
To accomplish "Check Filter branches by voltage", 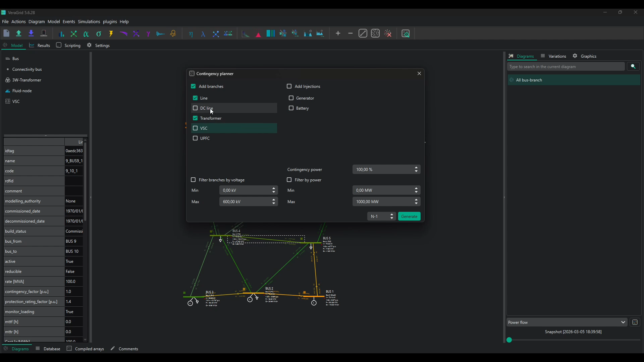I will 194,180.
